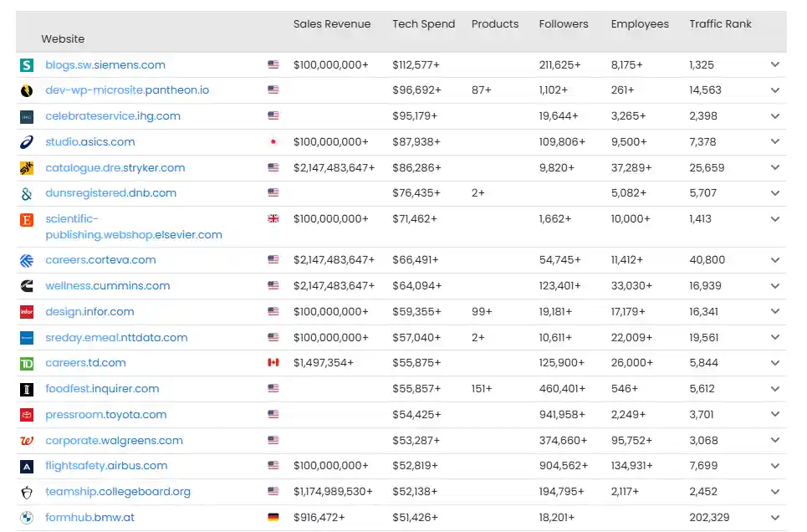Click UK flag in Elsevier row
The height and width of the screenshot is (532, 807).
(273, 218)
